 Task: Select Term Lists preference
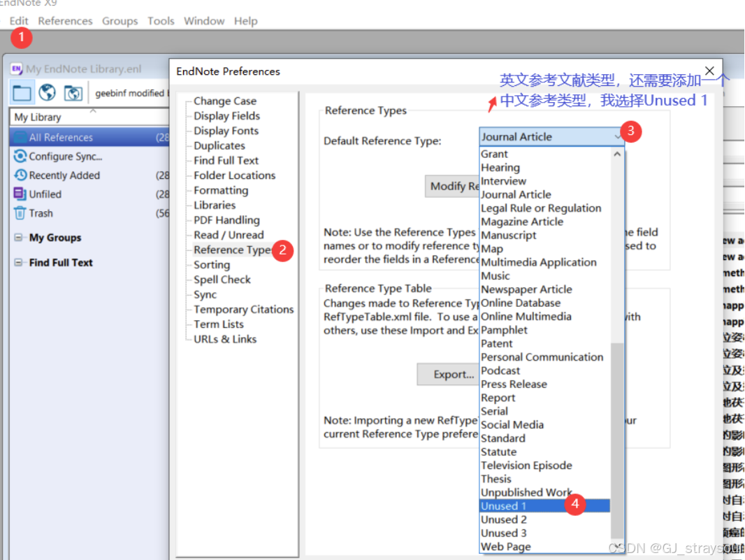tap(219, 324)
